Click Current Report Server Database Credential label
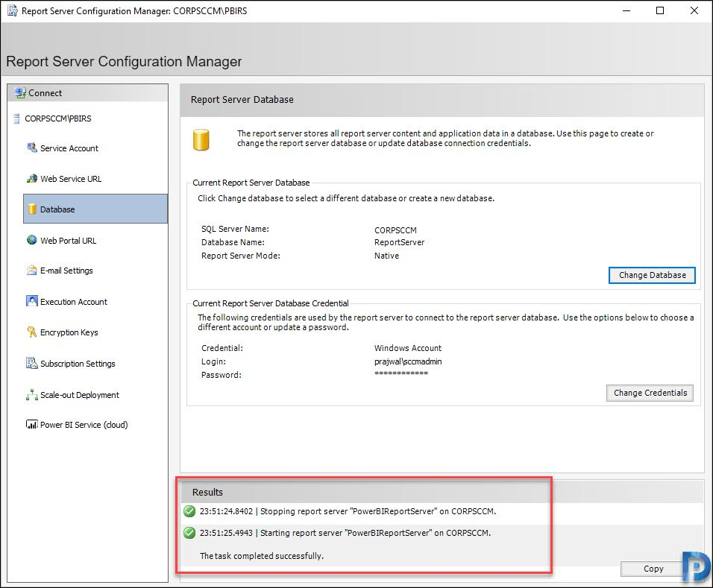The width and height of the screenshot is (713, 588). [271, 303]
